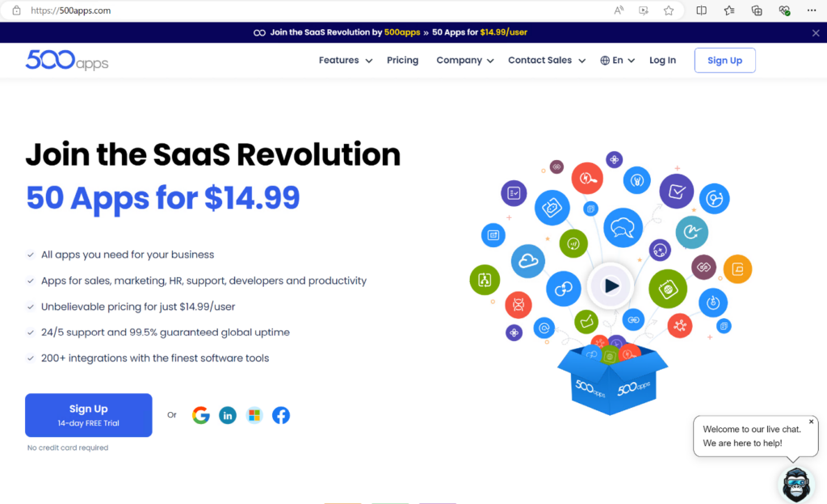Click the read aloud icon in the address bar
Screen dimensions: 827x504
pos(619,10)
